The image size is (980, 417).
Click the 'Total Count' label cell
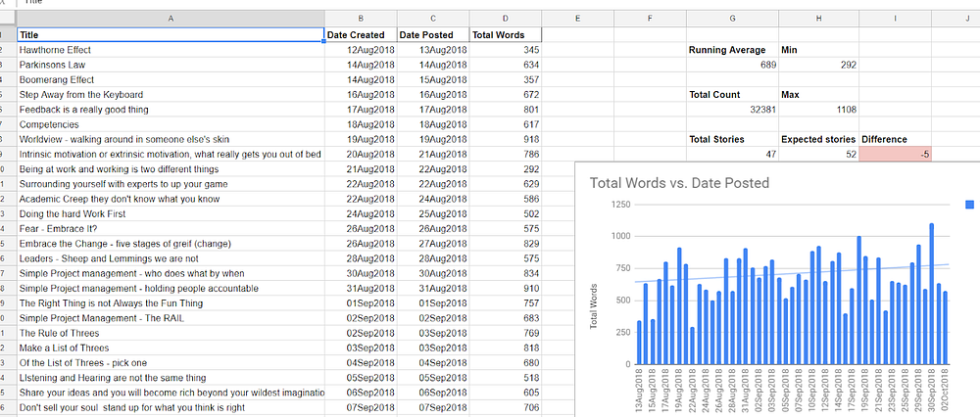tap(732, 95)
